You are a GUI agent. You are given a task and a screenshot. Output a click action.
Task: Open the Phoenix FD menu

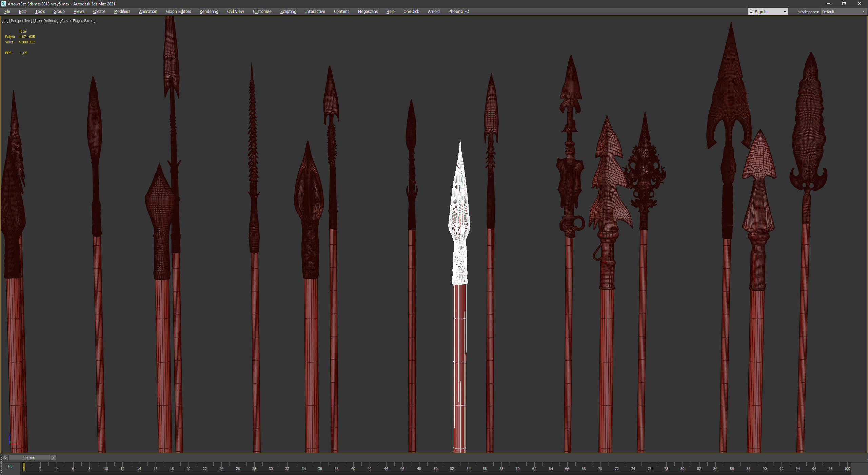[x=459, y=12]
